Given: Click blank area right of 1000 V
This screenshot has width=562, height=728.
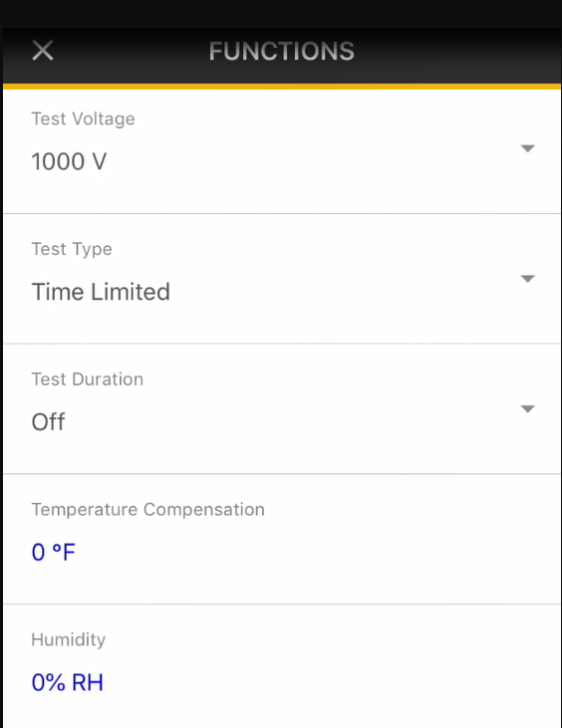Looking at the screenshot, I should click(311, 162).
